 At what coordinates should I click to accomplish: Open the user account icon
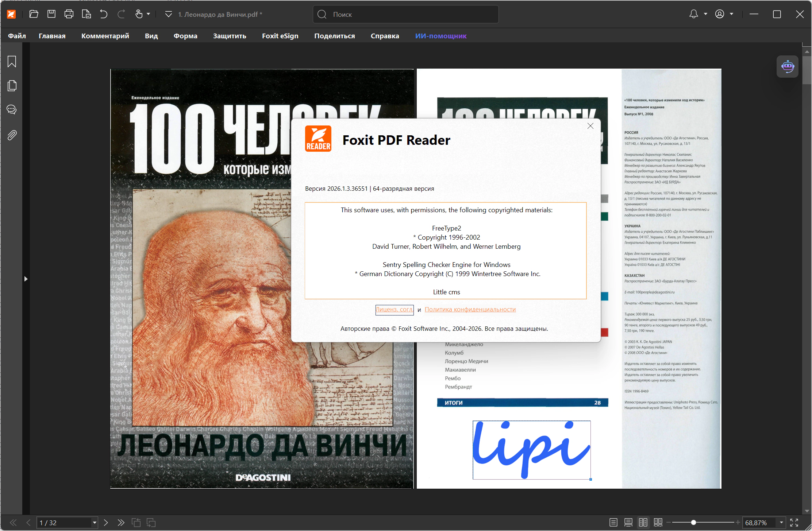pos(720,14)
